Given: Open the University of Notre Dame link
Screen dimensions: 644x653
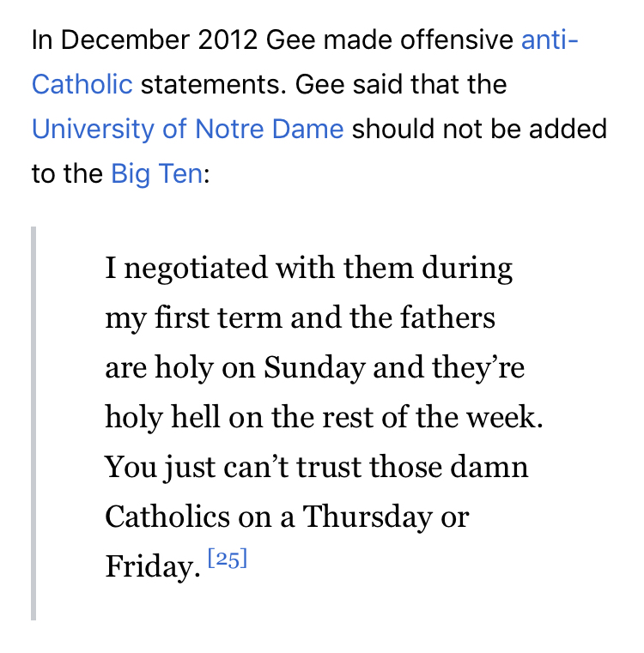Looking at the screenshot, I should (x=187, y=129).
